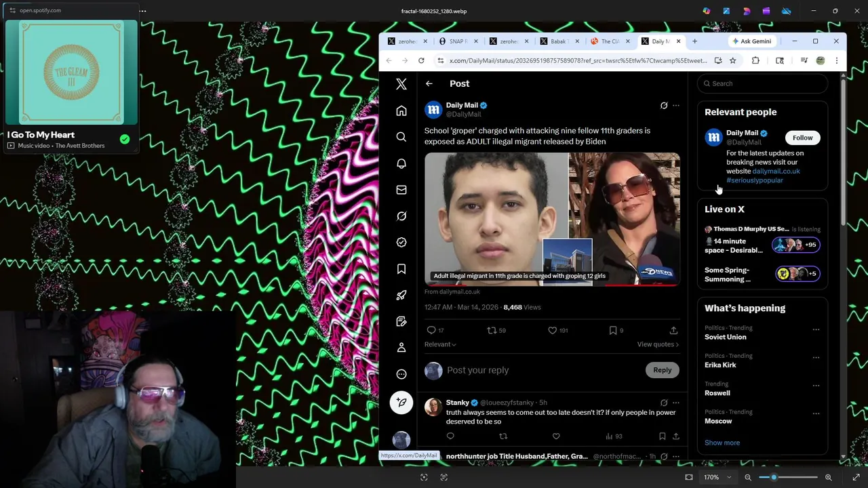Open the More circle icon in sidebar
This screenshot has height=488, width=868.
(x=401, y=374)
